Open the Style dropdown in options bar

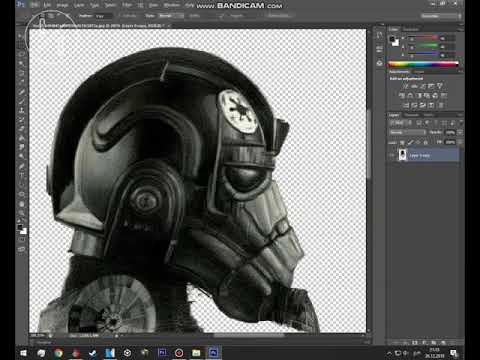point(171,16)
